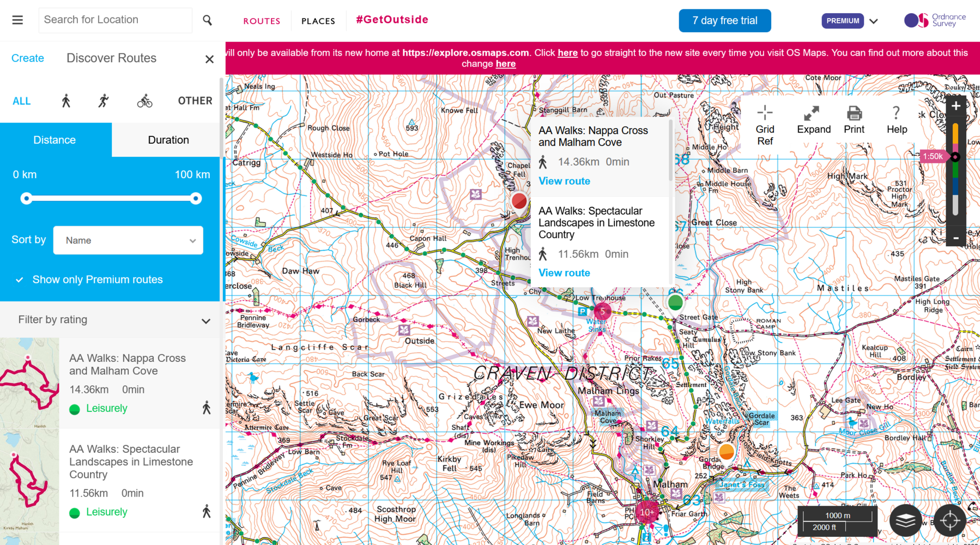Select AA Walks: Nappa Cross list title
The width and height of the screenshot is (980, 545).
point(128,365)
